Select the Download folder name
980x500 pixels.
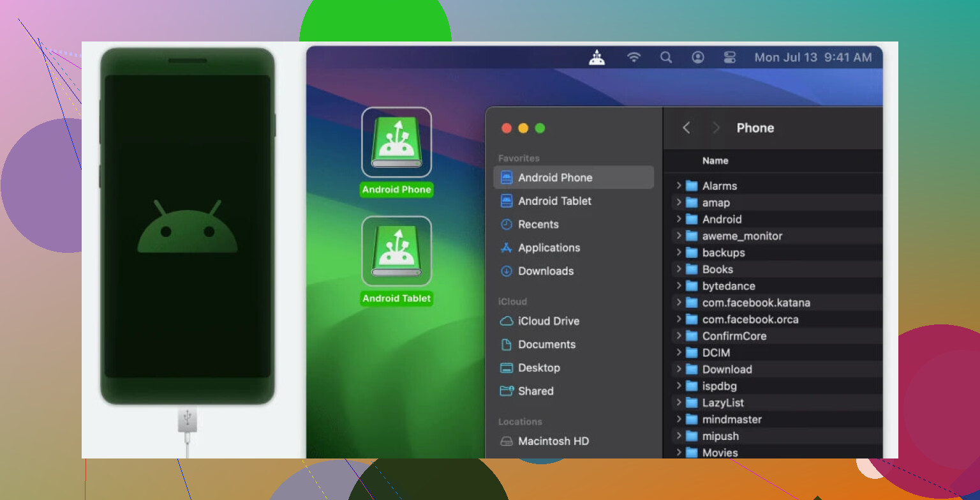coord(727,369)
